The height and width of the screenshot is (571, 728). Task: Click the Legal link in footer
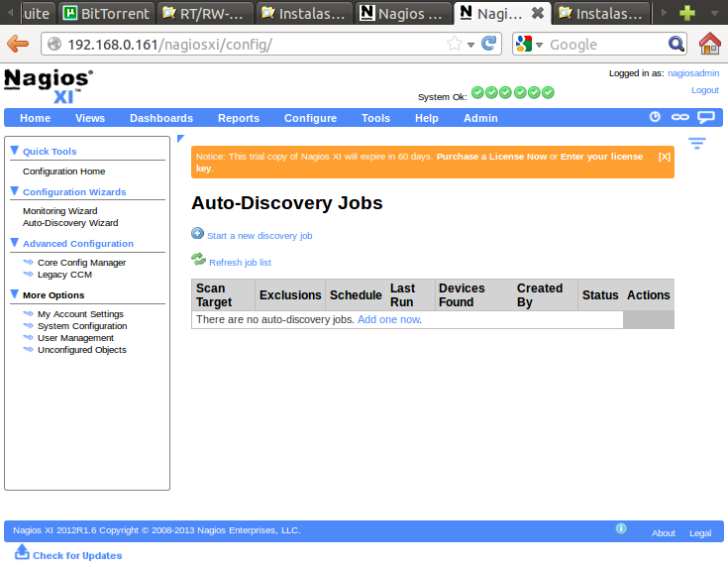(700, 533)
